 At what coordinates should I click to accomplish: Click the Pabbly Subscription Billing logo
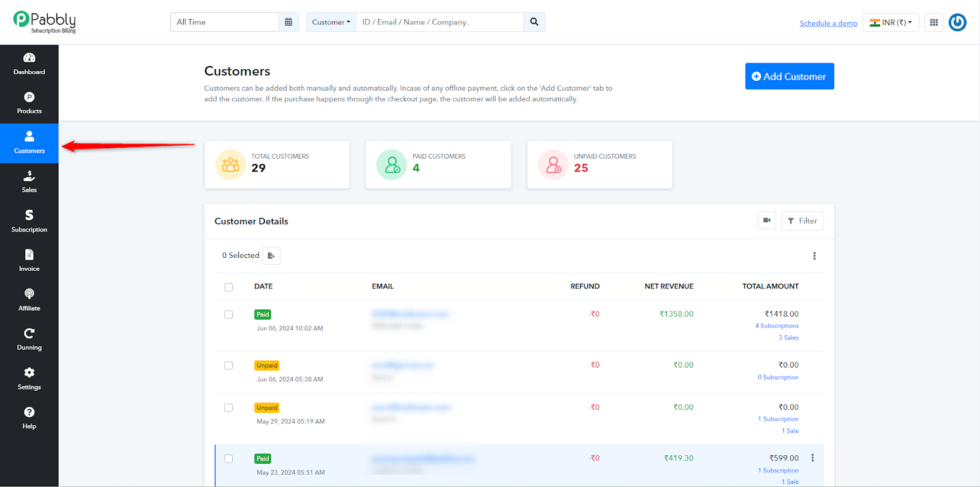(x=45, y=23)
